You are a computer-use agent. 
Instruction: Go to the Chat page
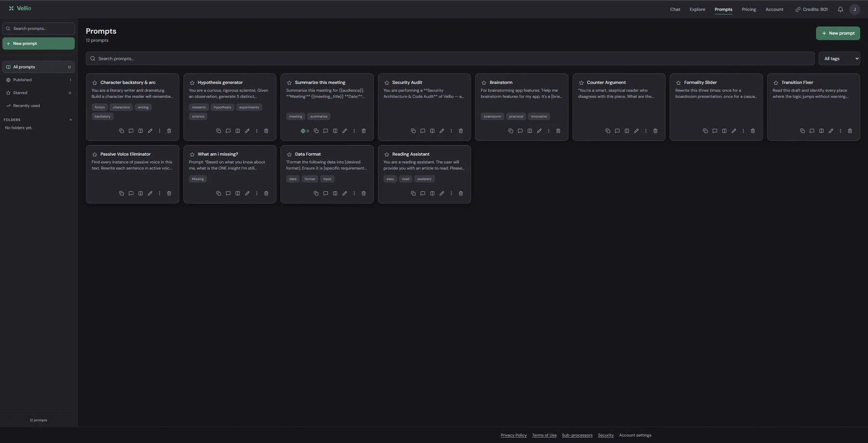tap(675, 9)
